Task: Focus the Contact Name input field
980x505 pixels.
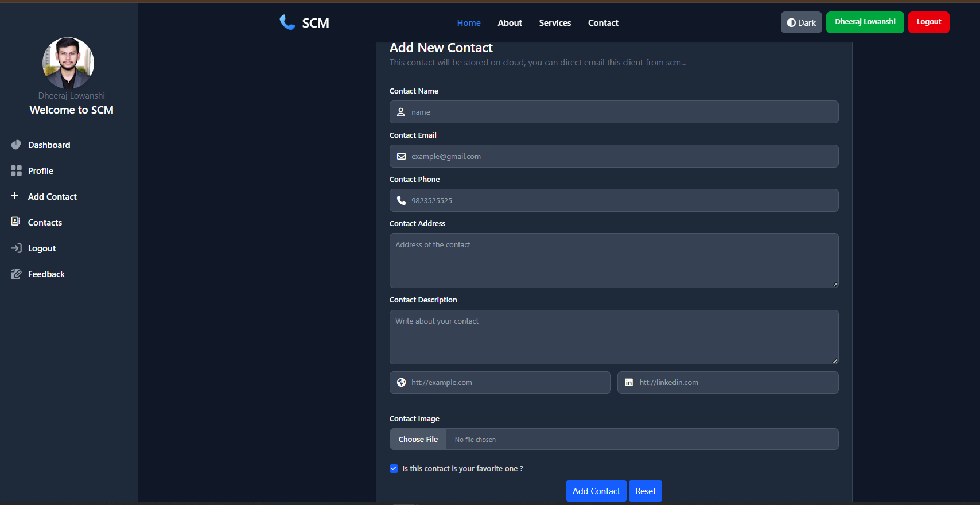Action: pyautogui.click(x=614, y=112)
